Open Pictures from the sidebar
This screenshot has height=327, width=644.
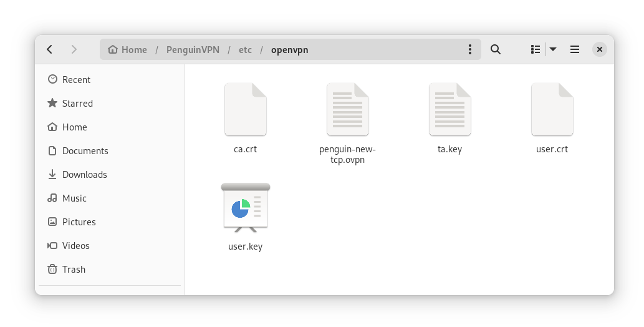[x=110, y=222]
